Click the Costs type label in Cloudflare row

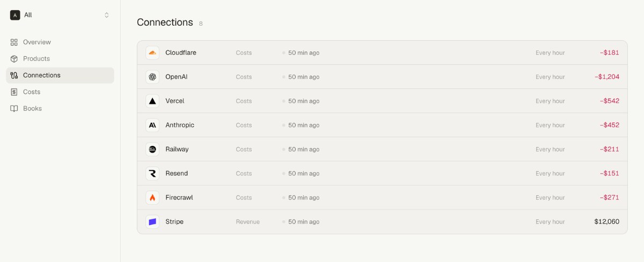coord(244,53)
